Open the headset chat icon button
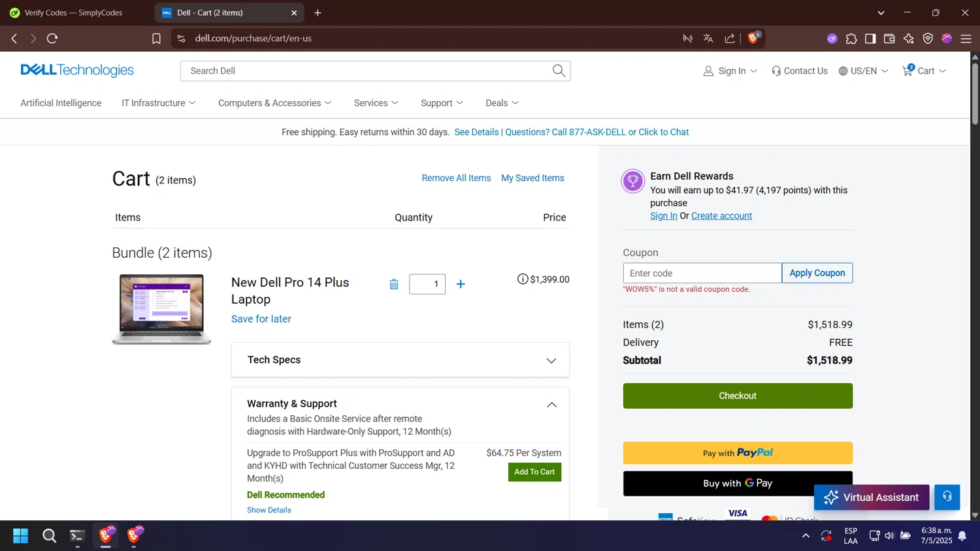Screen dimensions: 980x551 point(947,497)
